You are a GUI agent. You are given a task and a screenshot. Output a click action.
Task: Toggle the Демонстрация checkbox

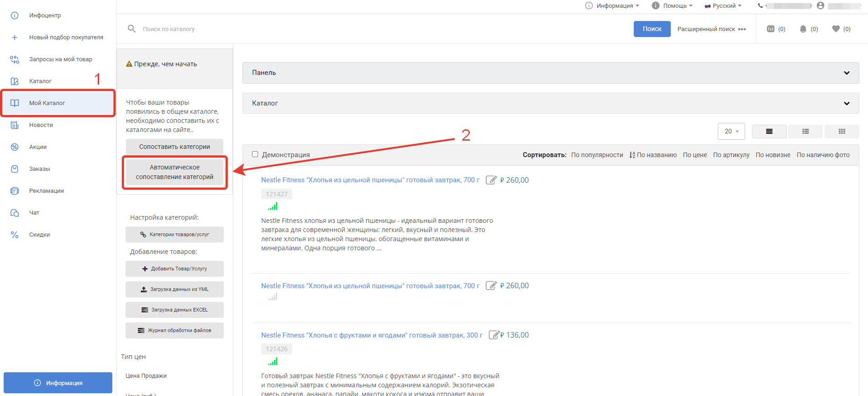(255, 154)
